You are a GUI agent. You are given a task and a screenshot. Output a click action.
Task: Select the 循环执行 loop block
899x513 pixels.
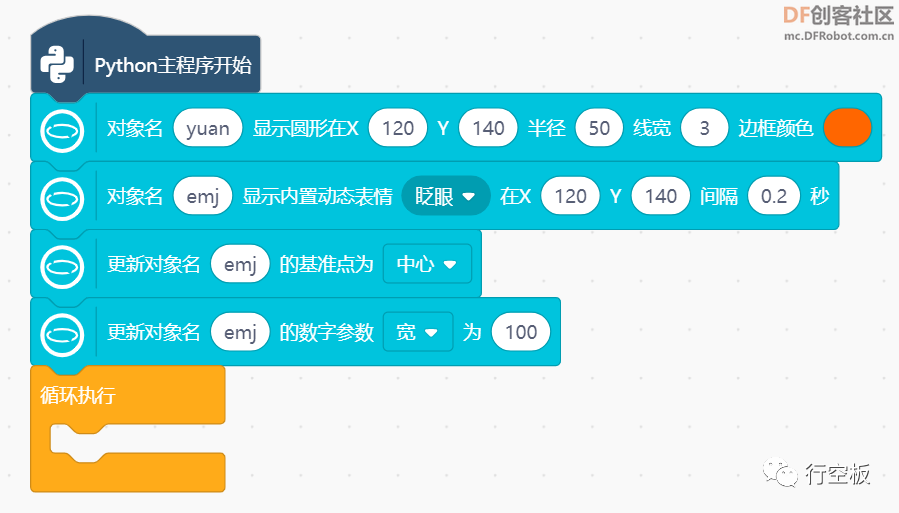(127, 429)
